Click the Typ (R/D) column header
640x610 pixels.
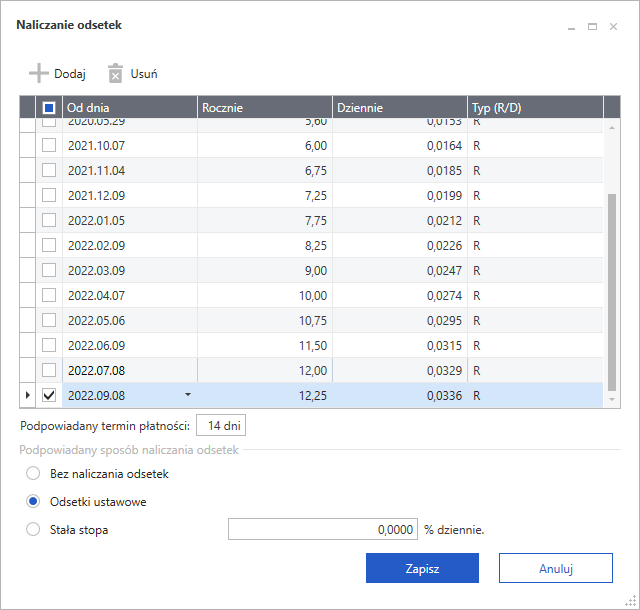click(533, 107)
